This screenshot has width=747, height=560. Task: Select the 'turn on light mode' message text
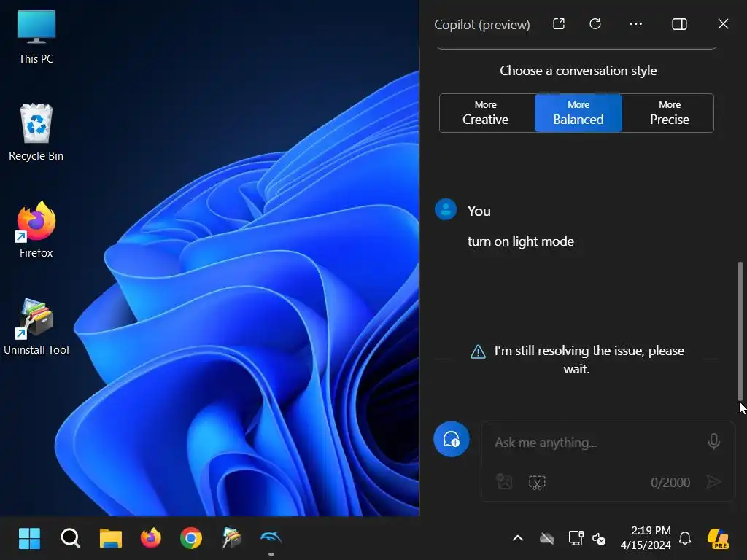521,241
